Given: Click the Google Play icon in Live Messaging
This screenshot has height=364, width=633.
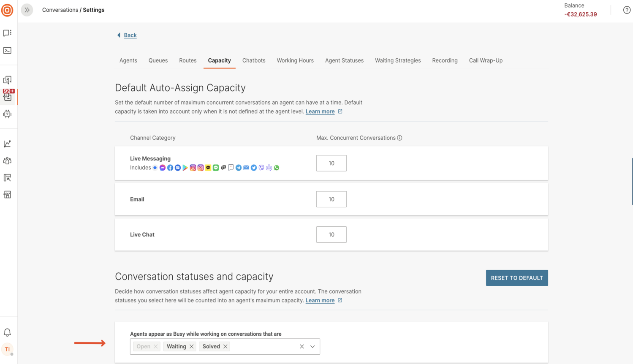Looking at the screenshot, I should coord(185,168).
